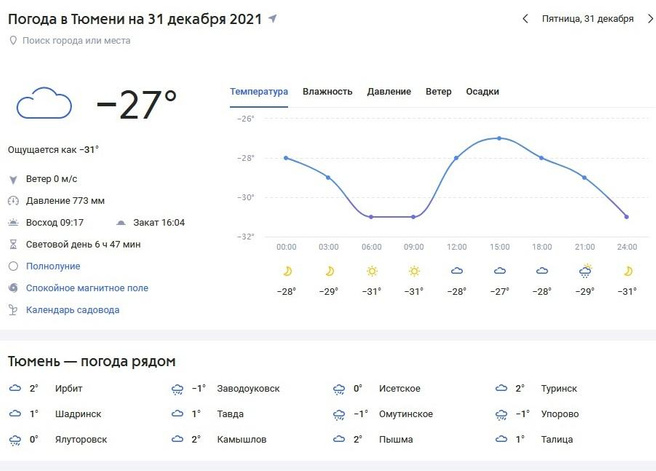Go to next day with right chevron
This screenshot has height=471, width=656.
pyautogui.click(x=645, y=19)
